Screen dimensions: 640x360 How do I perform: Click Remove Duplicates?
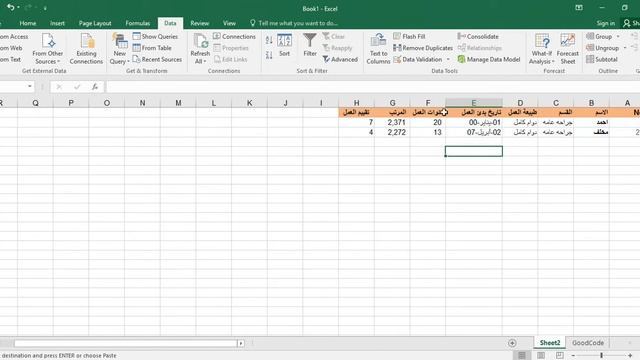[423, 48]
